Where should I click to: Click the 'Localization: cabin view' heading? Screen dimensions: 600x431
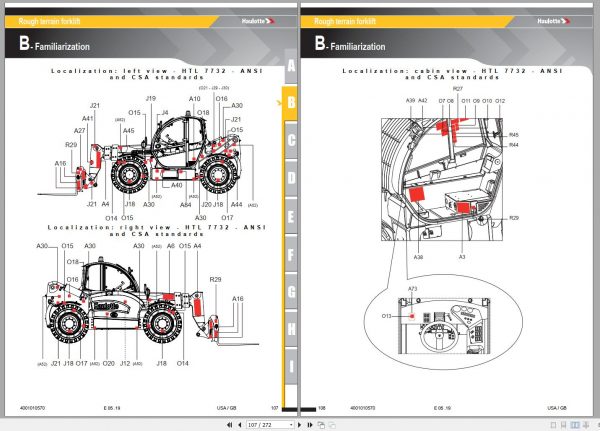click(452, 74)
